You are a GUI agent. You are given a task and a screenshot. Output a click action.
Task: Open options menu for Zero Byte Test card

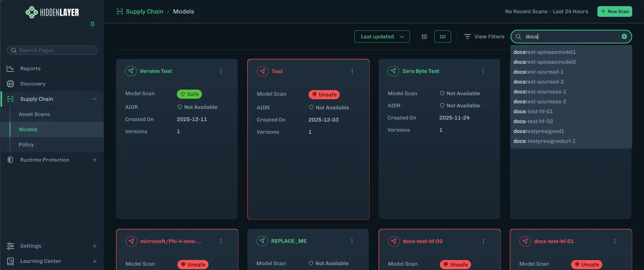click(483, 71)
